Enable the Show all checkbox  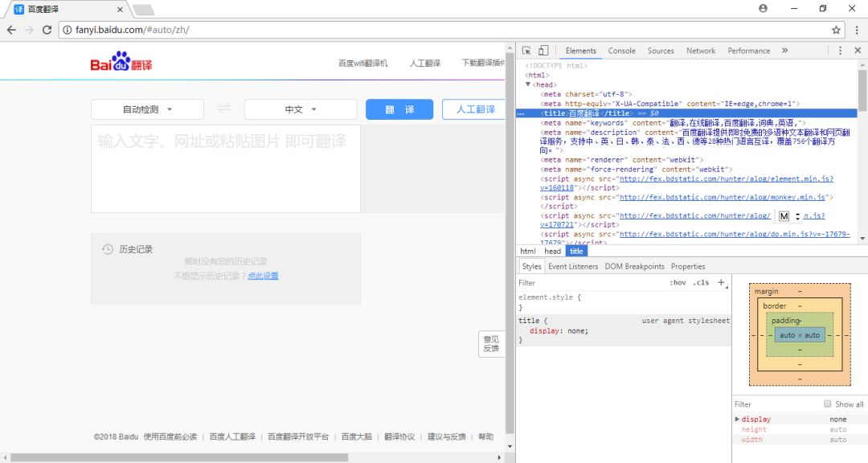click(x=827, y=404)
